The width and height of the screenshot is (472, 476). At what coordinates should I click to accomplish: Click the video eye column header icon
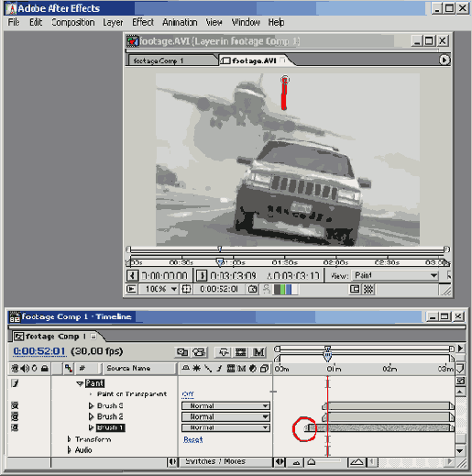pos(15,369)
